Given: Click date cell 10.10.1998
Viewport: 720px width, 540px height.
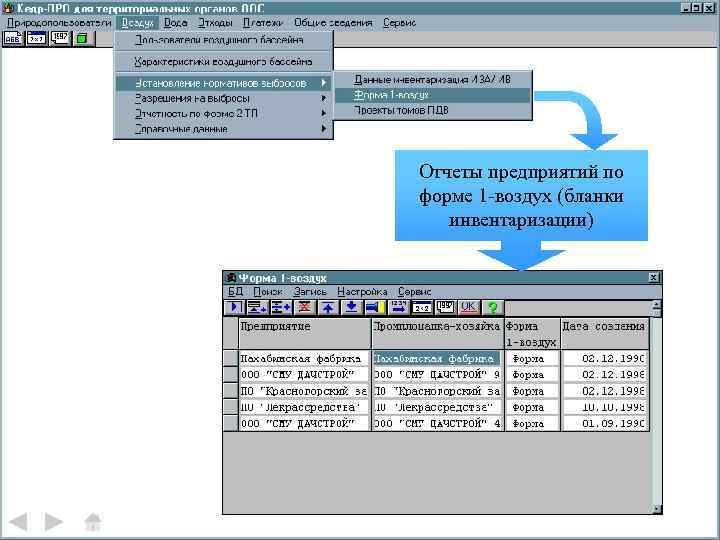Looking at the screenshot, I should pyautogui.click(x=605, y=407).
